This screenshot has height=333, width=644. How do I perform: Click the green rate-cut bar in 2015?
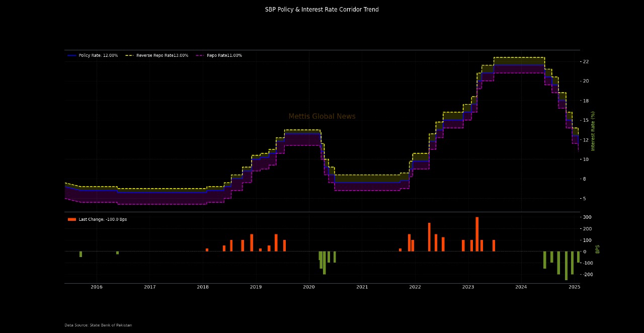(x=80, y=254)
